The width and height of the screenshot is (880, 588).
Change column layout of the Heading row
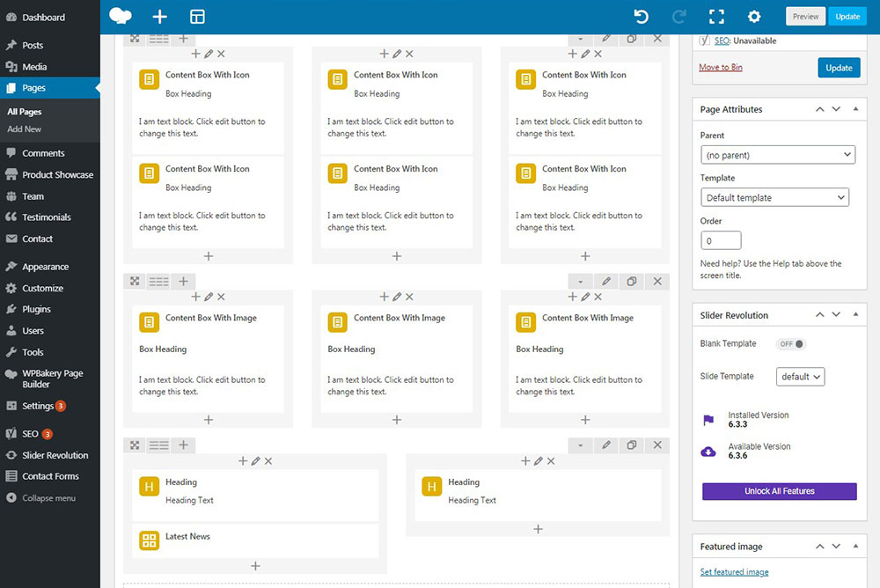[158, 445]
